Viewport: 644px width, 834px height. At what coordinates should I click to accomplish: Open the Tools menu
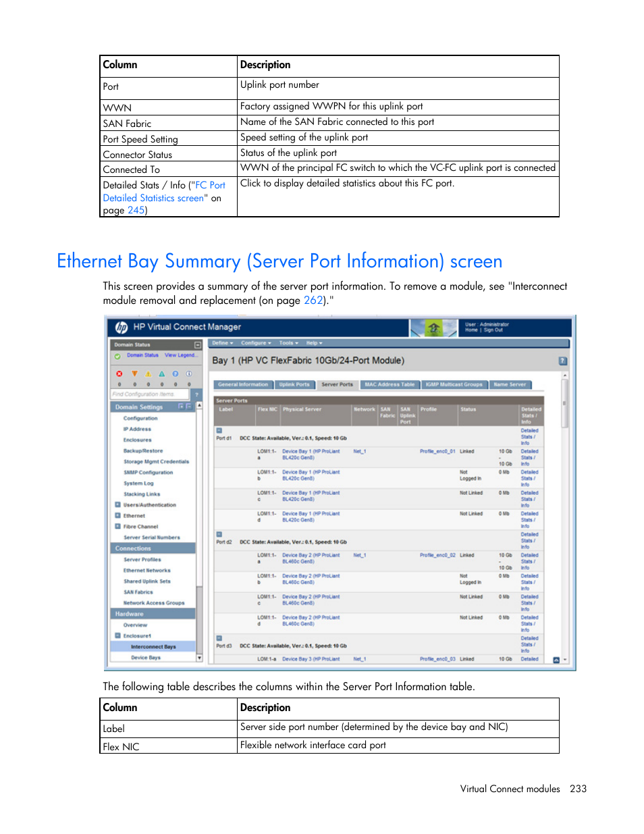click(289, 343)
